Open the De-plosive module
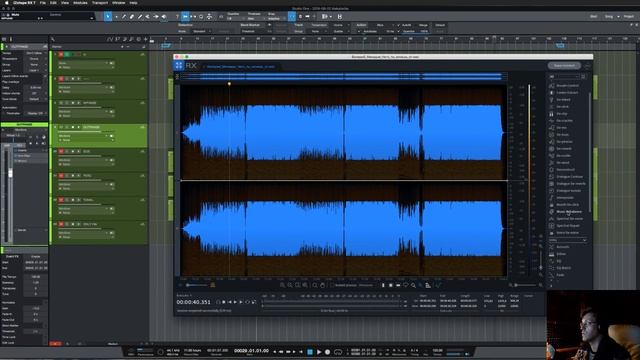 [x=564, y=142]
